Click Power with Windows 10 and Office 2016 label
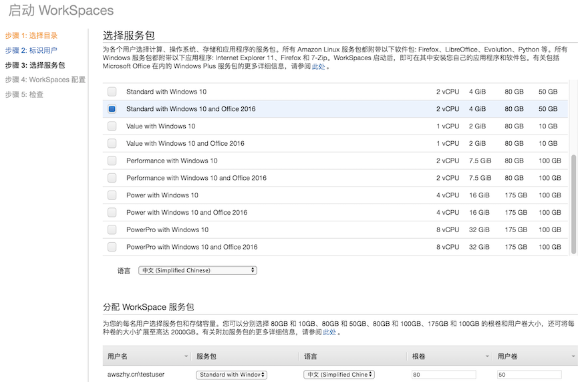 pos(186,213)
